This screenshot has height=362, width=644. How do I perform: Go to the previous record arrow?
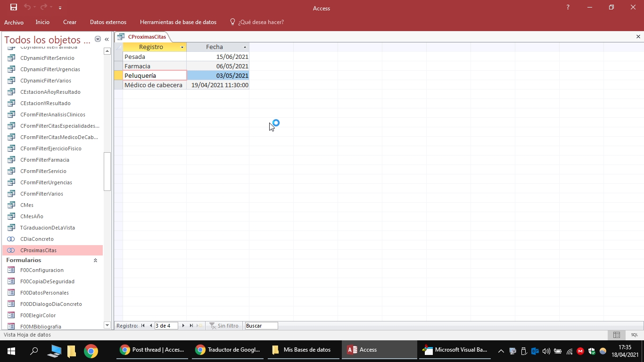pyautogui.click(x=150, y=326)
